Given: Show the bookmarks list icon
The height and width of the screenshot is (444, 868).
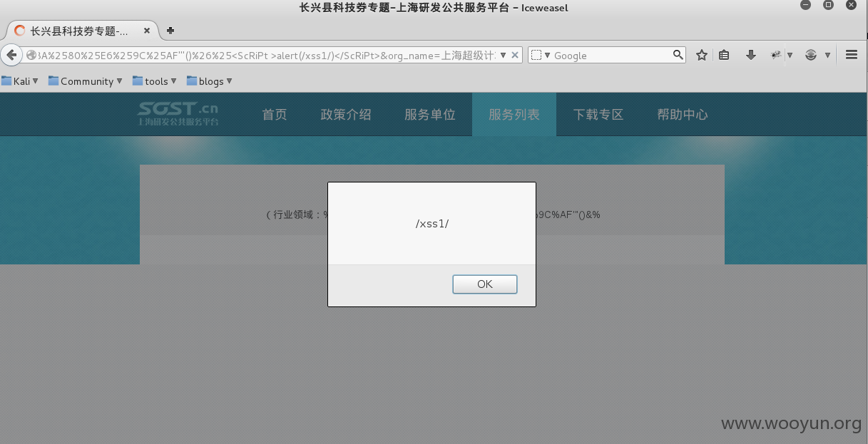Looking at the screenshot, I should pyautogui.click(x=724, y=55).
